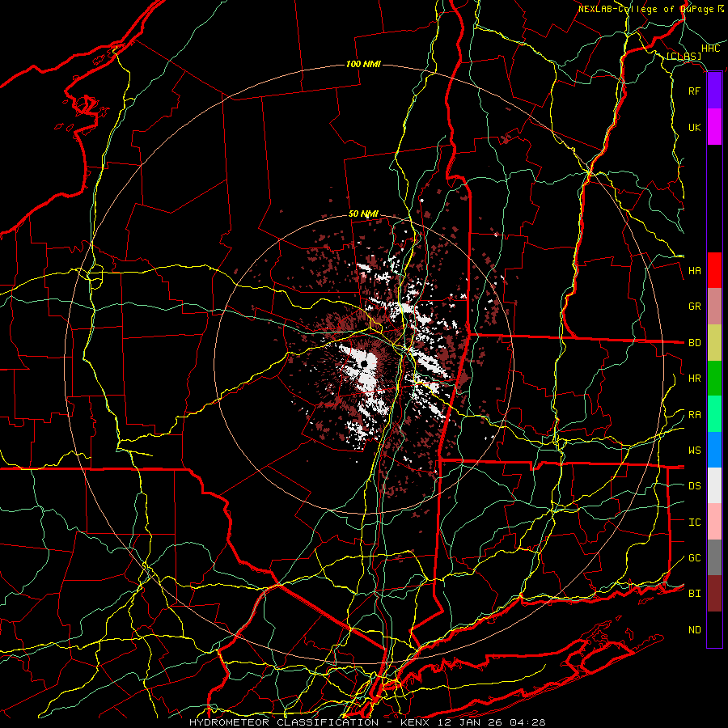Click the UK legend label

pyautogui.click(x=695, y=127)
